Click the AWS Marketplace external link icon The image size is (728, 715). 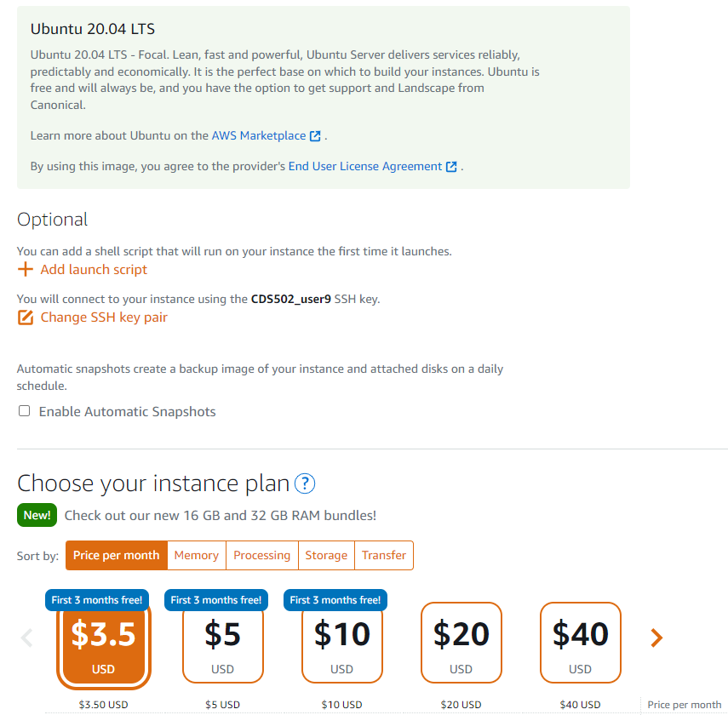(x=315, y=136)
